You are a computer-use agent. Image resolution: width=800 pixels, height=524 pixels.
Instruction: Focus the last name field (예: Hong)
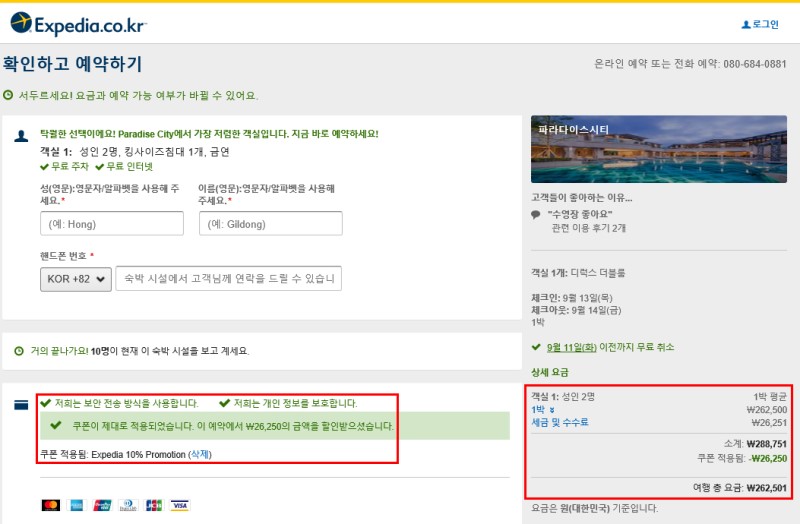point(112,223)
